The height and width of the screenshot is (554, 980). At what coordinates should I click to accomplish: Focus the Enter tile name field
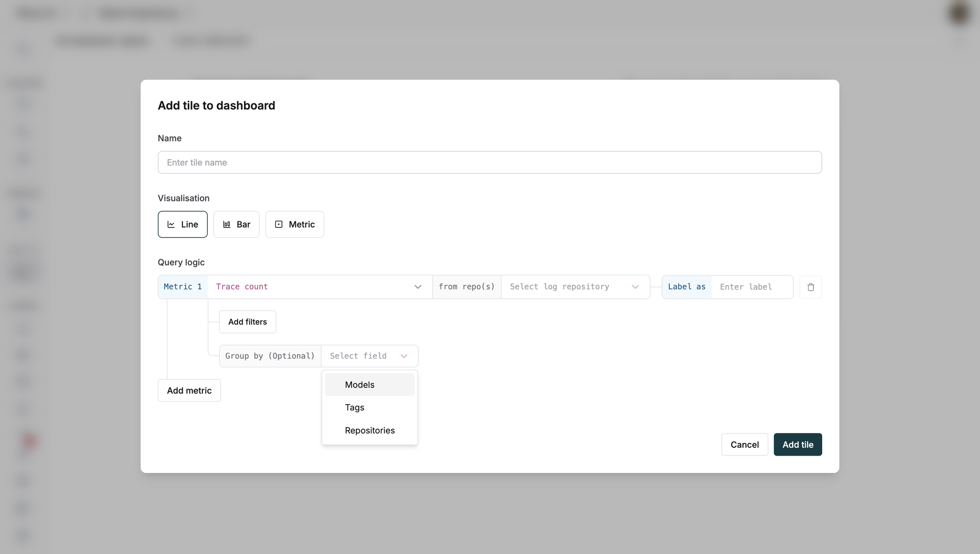click(489, 162)
